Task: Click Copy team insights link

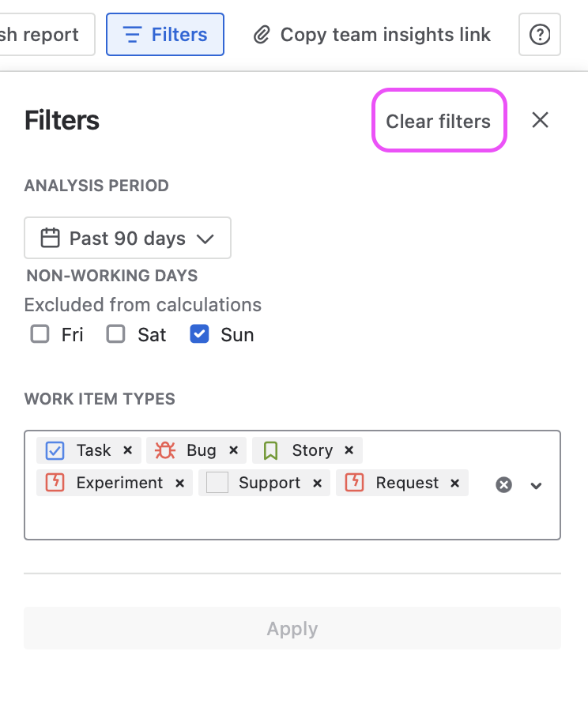Action: point(372,35)
